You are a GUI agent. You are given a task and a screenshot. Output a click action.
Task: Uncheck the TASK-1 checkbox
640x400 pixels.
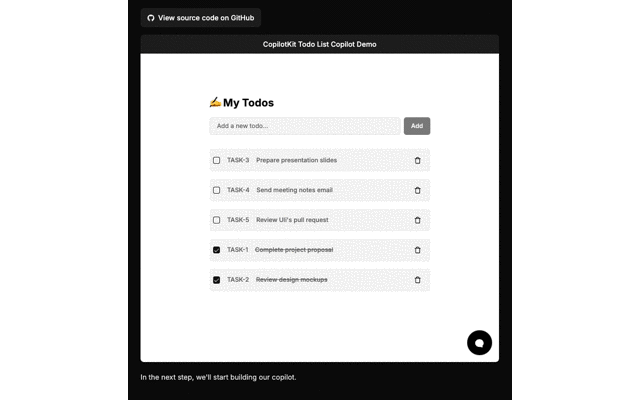tap(216, 250)
